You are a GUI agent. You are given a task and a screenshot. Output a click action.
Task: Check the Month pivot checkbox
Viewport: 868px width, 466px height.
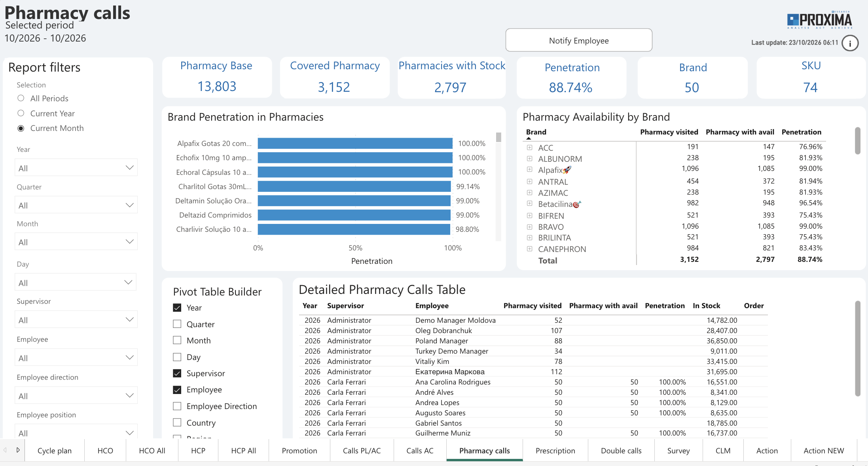tap(177, 340)
